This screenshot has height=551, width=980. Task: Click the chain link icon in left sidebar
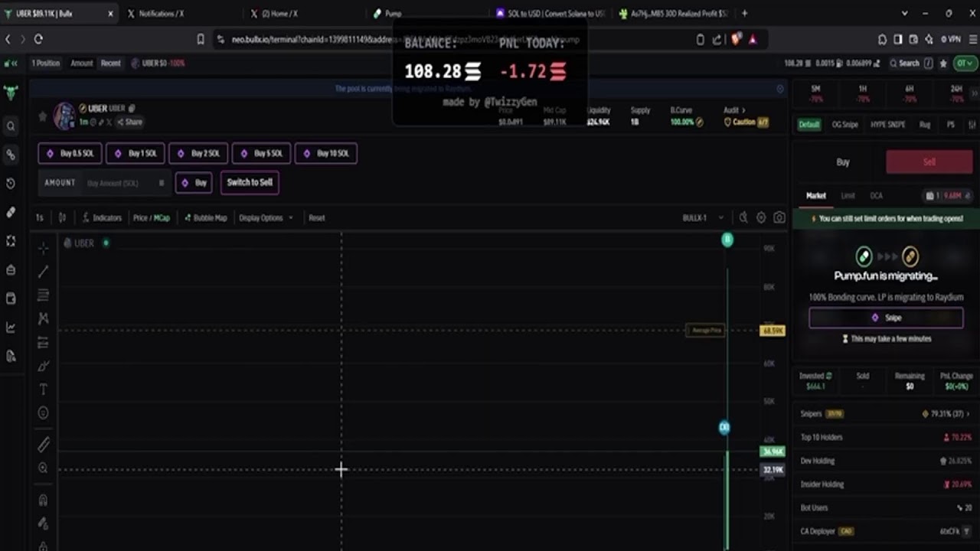click(x=11, y=155)
